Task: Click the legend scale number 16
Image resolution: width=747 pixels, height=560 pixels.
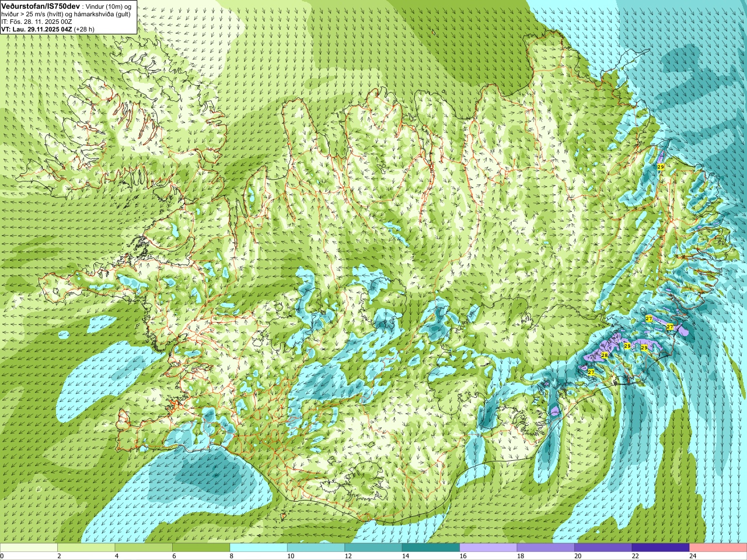Action: (x=463, y=556)
